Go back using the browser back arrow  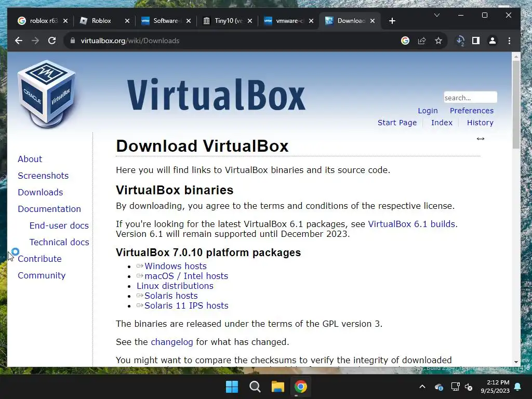point(19,41)
